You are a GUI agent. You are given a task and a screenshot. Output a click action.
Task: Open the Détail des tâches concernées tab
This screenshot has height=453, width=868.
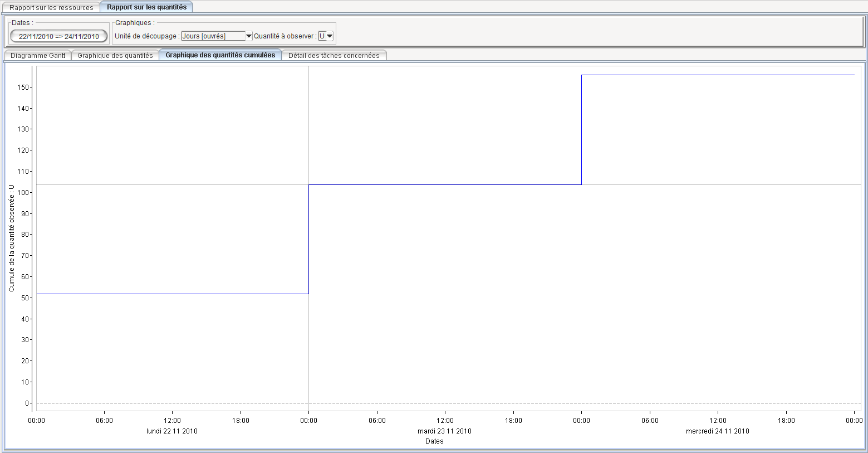click(334, 55)
